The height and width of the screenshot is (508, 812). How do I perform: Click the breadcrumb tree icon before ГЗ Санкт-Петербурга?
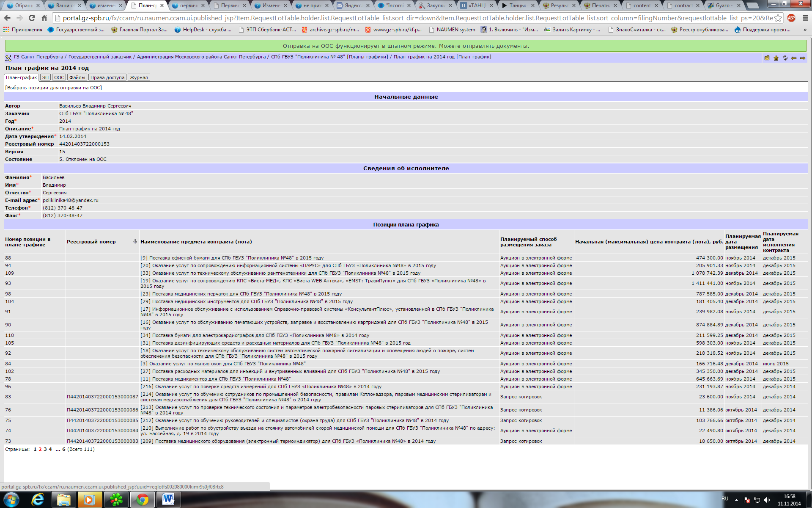tap(8, 58)
